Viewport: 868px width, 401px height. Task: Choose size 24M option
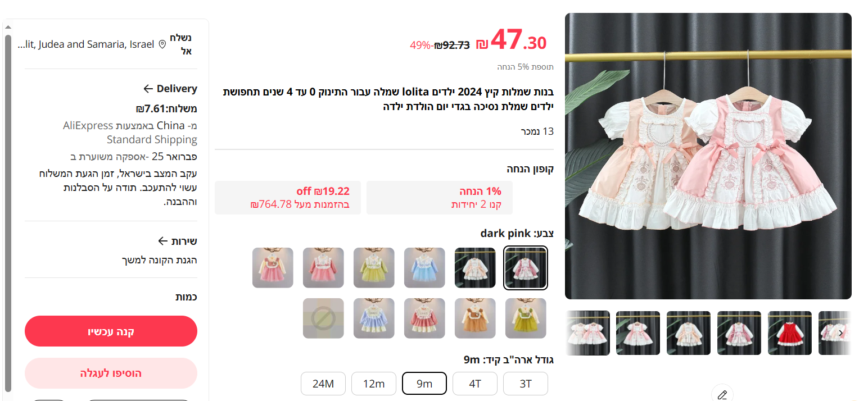[323, 384]
